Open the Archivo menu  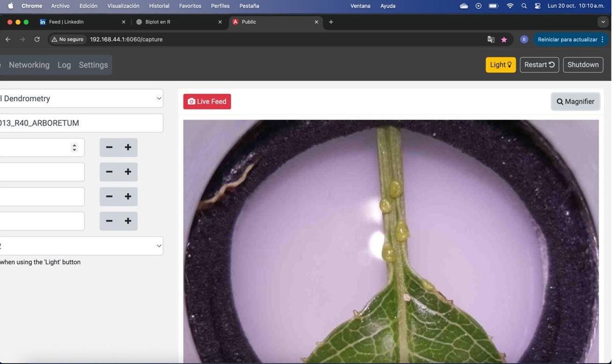point(60,6)
